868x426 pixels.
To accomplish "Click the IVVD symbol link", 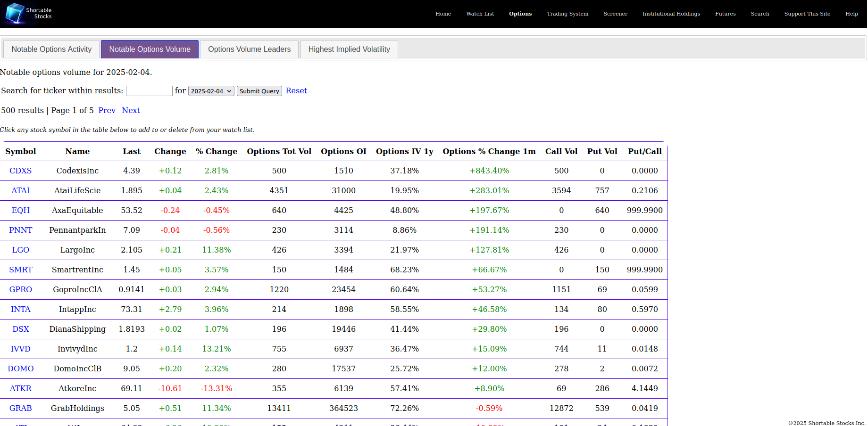I will point(21,349).
